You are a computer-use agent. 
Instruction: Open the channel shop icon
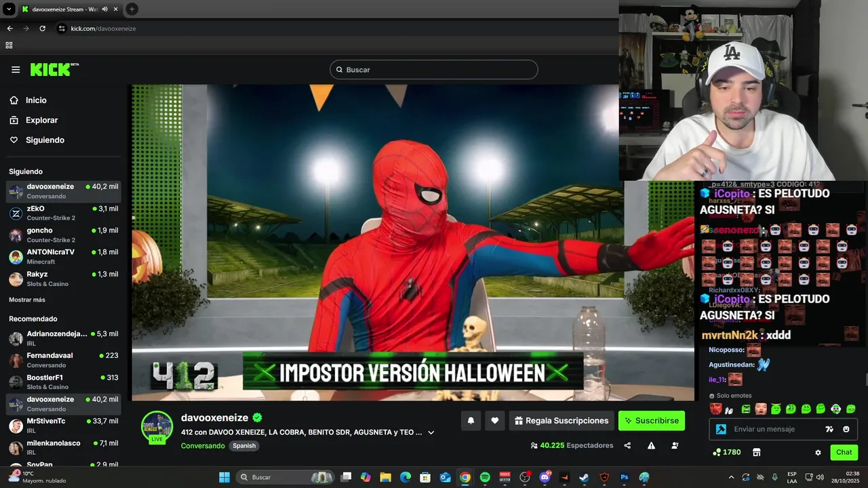[x=757, y=452]
